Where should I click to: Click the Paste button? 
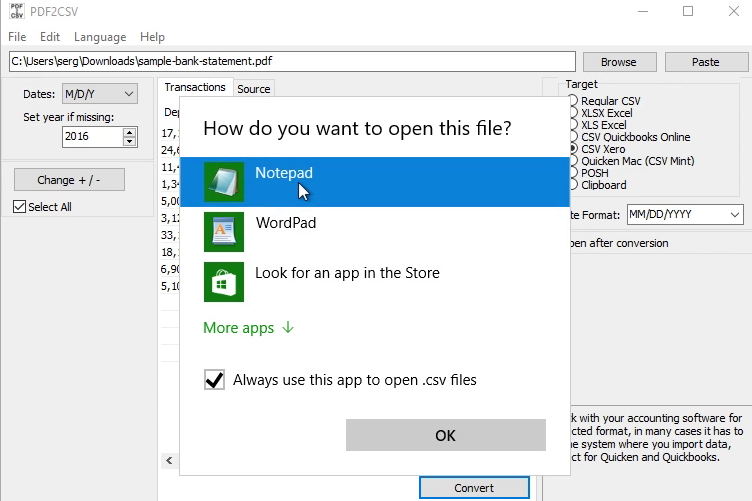click(x=706, y=62)
